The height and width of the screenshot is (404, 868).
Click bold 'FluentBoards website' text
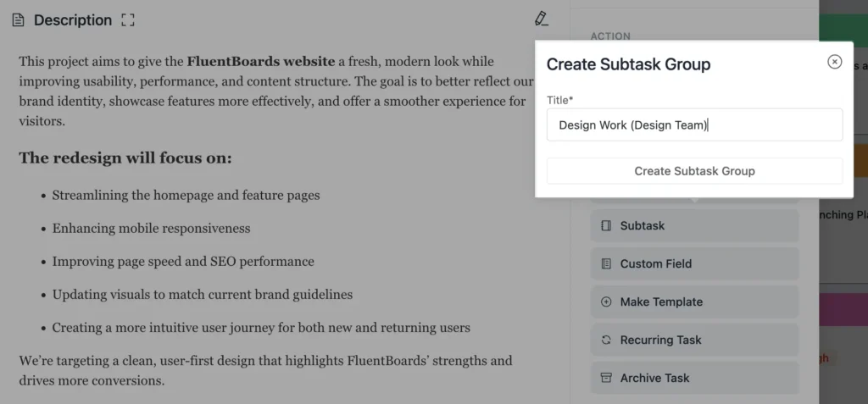[x=260, y=62]
